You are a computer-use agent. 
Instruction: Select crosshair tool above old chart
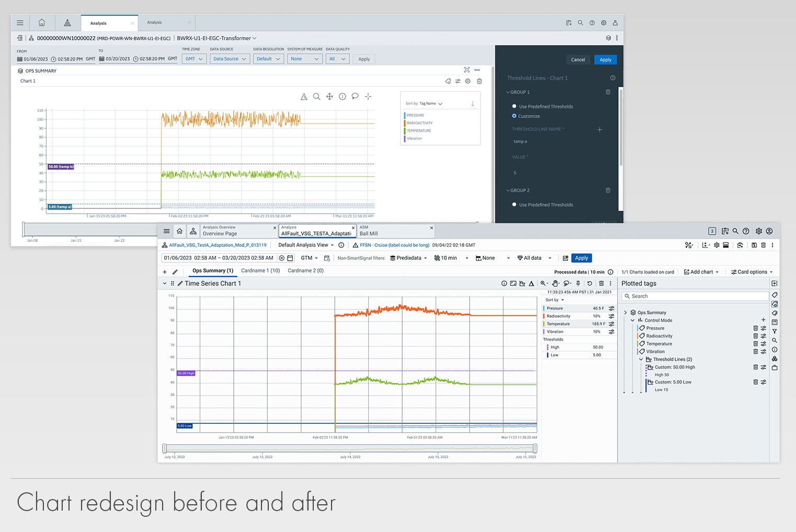click(x=368, y=97)
